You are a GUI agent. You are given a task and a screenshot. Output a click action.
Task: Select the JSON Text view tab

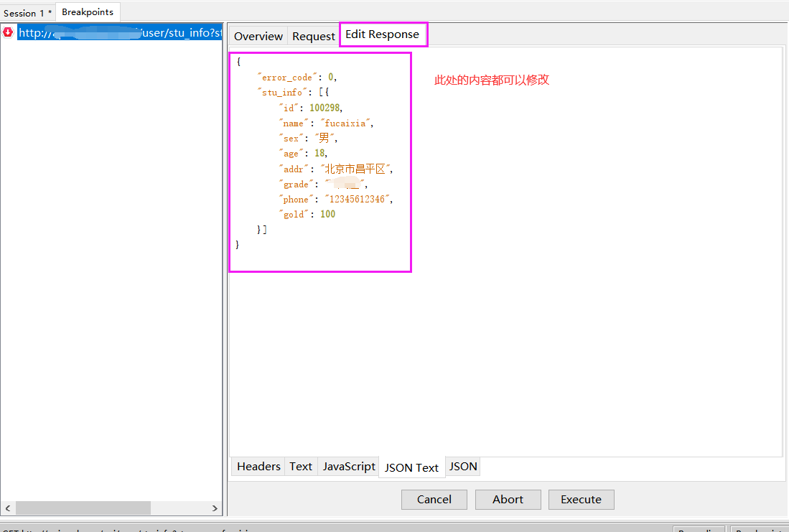pos(411,467)
